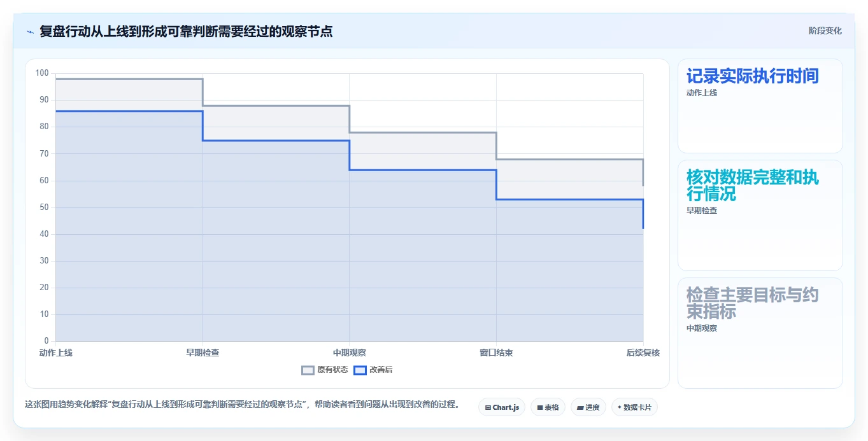Click the 中期观察 subtitle in third card
Screen dimensions: 868x441
(x=702, y=328)
